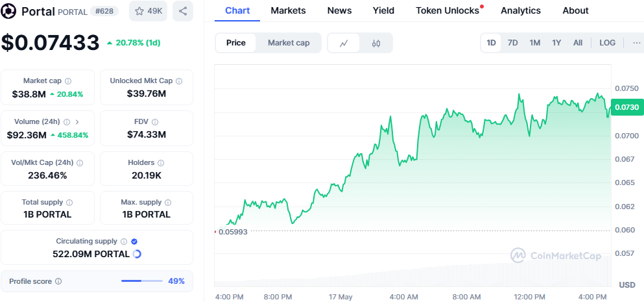
Task: Click the 49% profile score value
Action: point(176,281)
